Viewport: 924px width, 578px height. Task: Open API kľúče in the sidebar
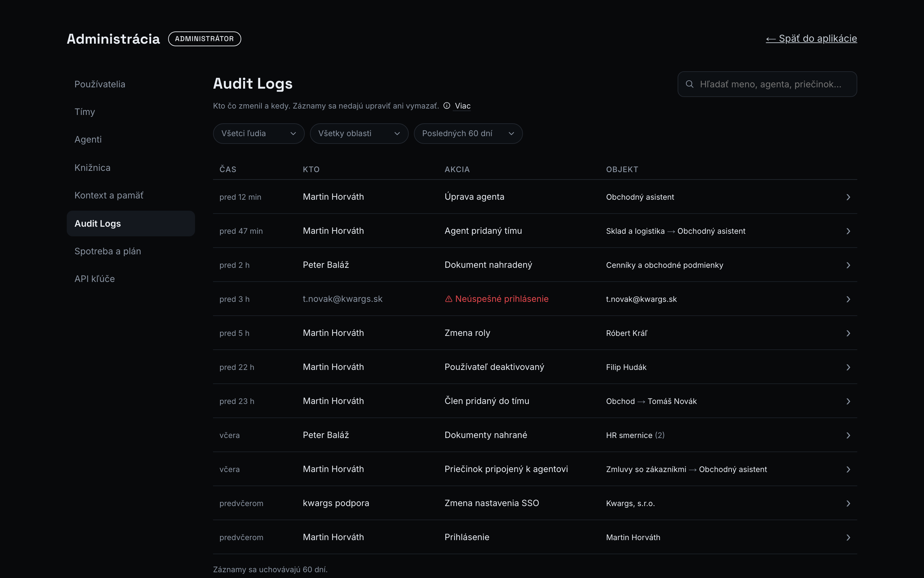[131, 279]
